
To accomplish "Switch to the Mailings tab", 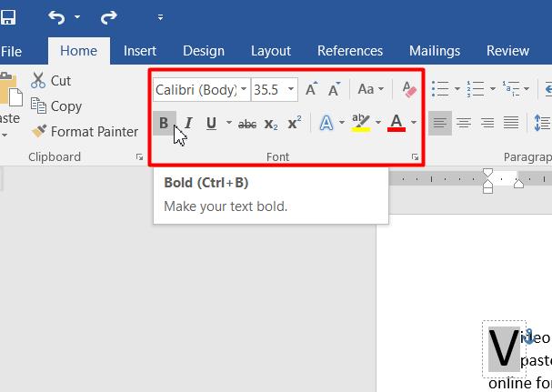I will (435, 51).
